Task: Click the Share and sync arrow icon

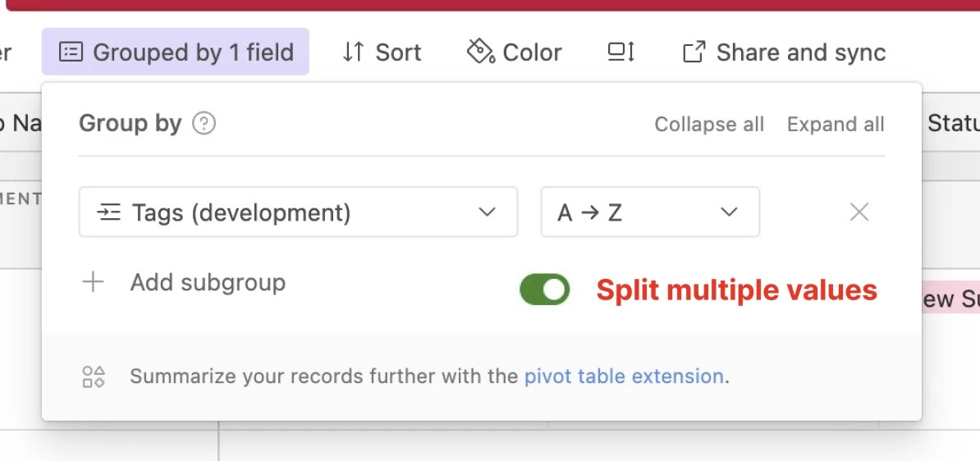Action: coord(694,52)
